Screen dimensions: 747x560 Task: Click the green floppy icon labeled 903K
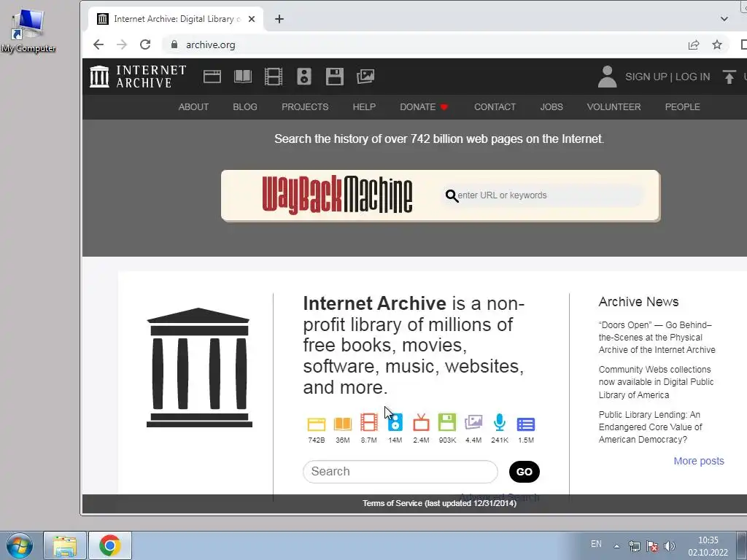tap(447, 422)
